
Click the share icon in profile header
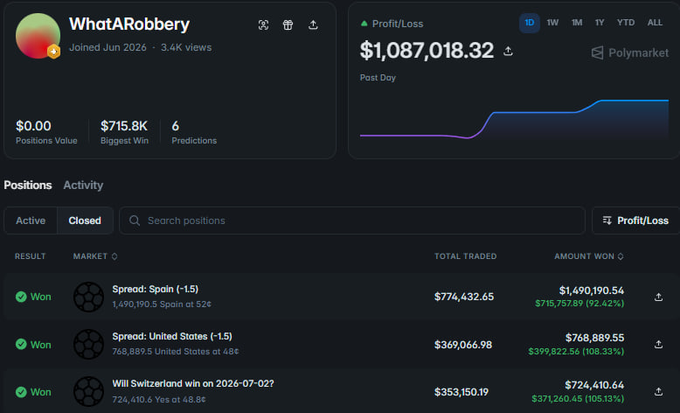pyautogui.click(x=313, y=25)
